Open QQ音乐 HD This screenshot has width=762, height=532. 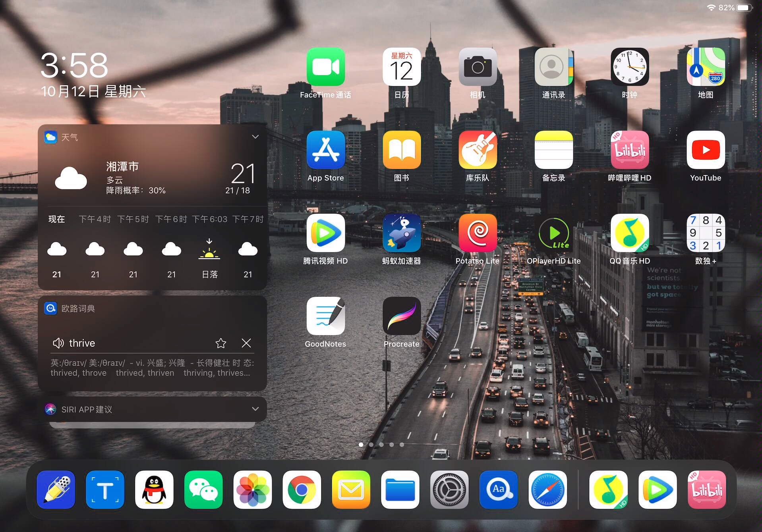[630, 233]
